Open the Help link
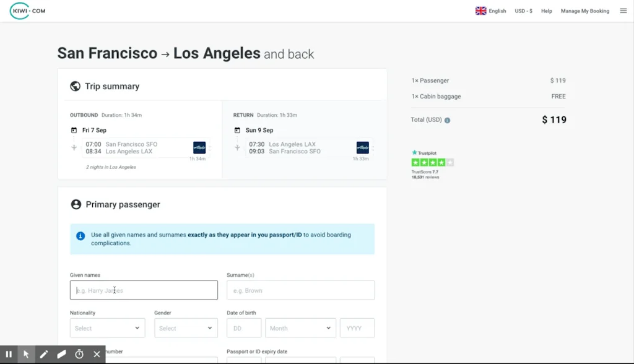This screenshot has height=364, width=634. [546, 11]
